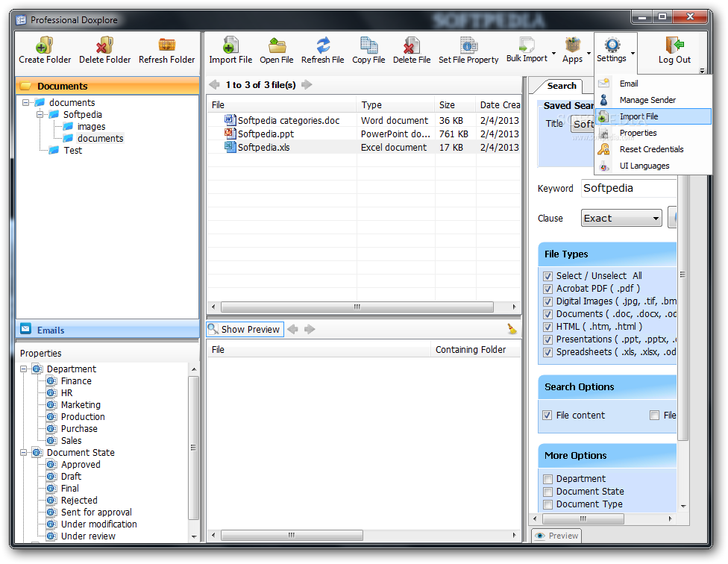Image resolution: width=728 pixels, height=564 pixels.
Task: Click the Open File toolbar icon
Action: [277, 46]
